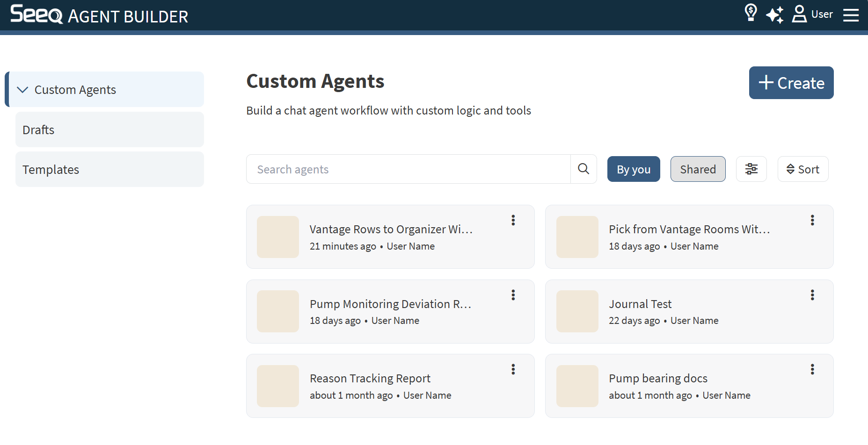
Task: Focus the Search agents input field
Action: tap(408, 169)
